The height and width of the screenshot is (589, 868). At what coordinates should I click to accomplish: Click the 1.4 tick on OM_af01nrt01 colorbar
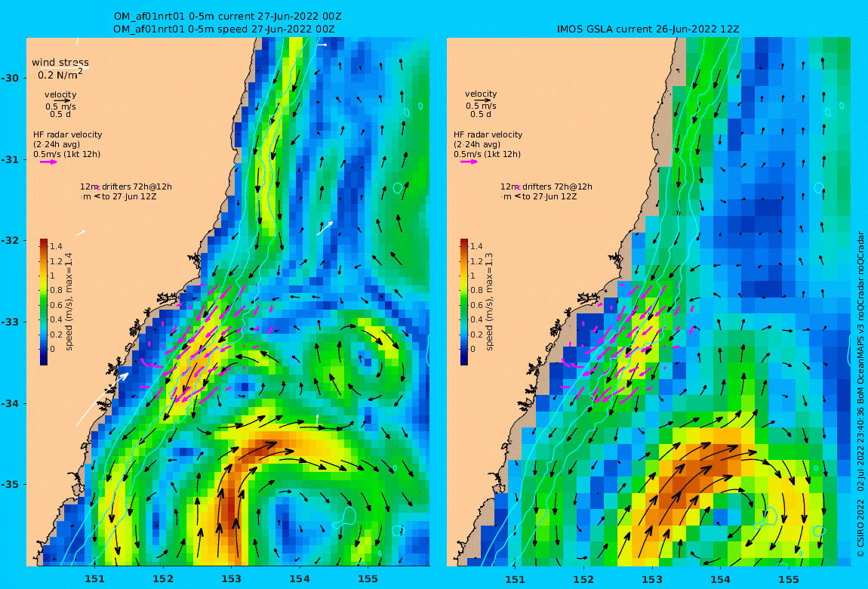(56, 246)
